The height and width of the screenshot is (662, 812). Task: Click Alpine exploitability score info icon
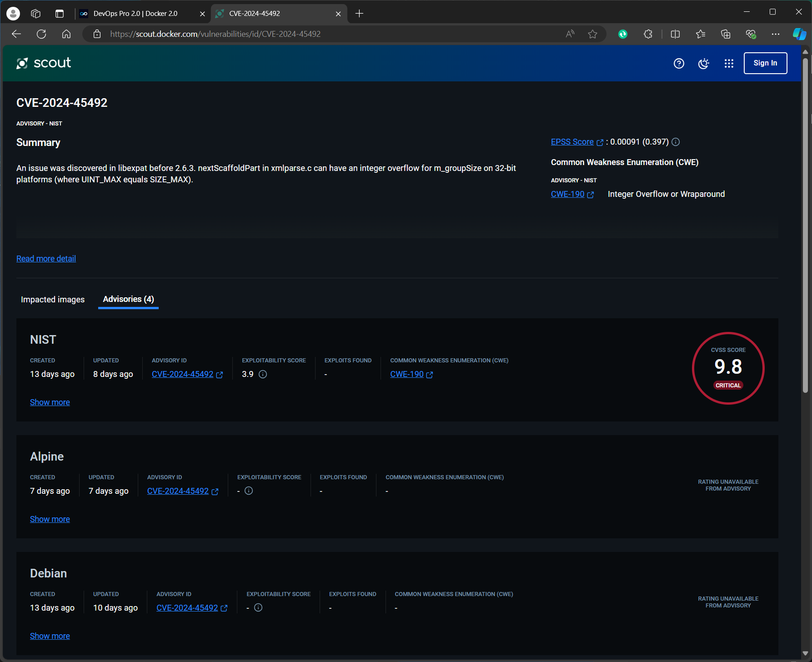pyautogui.click(x=249, y=491)
